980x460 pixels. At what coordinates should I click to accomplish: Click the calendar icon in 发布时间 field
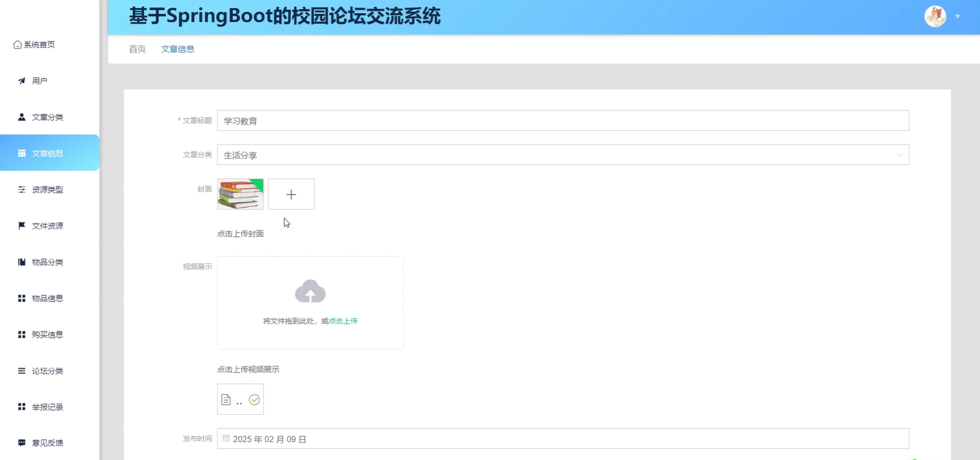226,438
